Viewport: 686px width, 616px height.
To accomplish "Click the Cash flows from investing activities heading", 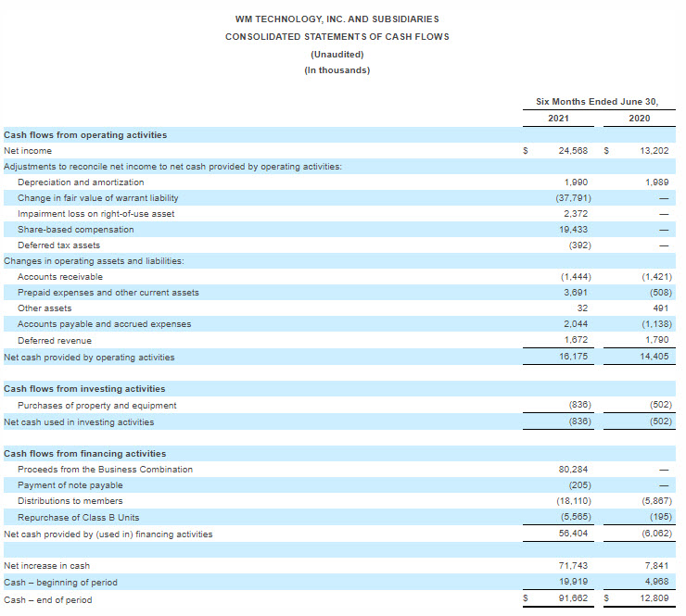I will click(84, 388).
